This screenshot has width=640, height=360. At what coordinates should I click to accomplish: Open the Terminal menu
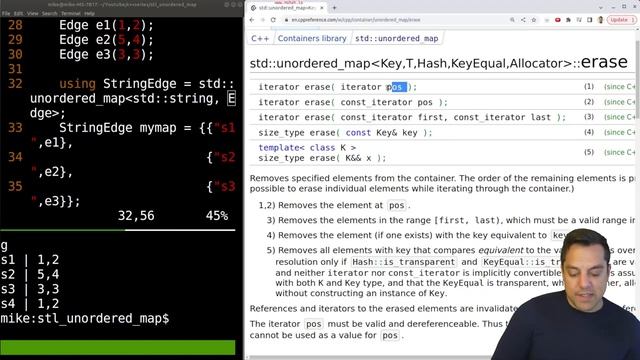[x=71, y=13]
